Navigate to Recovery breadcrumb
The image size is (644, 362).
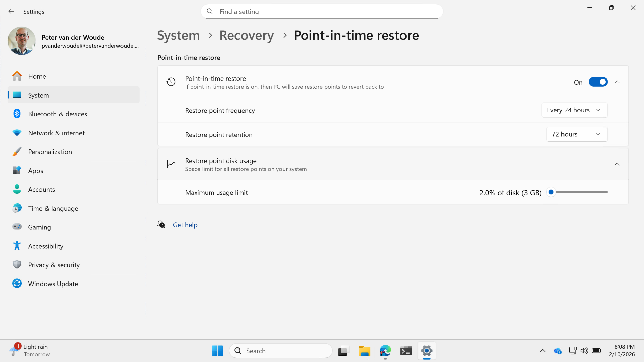[x=246, y=35]
